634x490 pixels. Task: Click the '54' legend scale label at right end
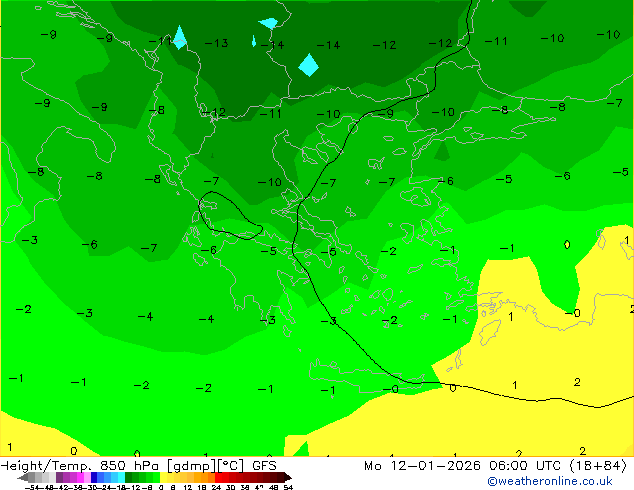(288, 487)
